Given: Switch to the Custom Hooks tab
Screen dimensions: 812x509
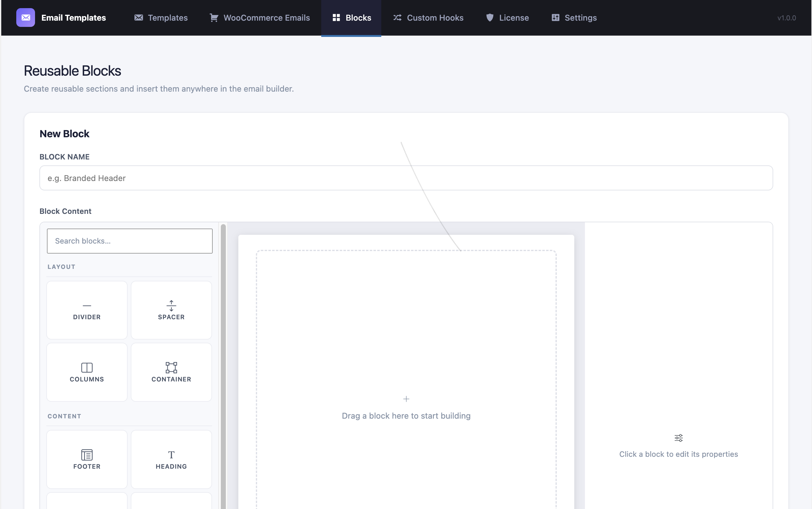Looking at the screenshot, I should click(428, 18).
